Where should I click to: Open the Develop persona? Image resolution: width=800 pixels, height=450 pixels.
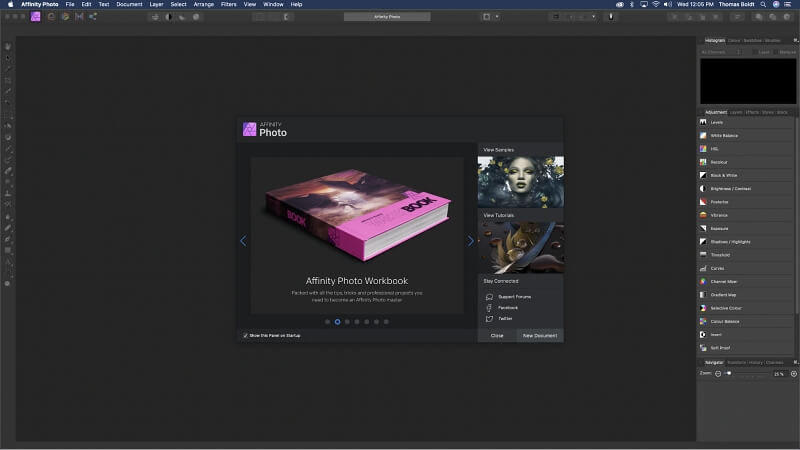tap(65, 16)
